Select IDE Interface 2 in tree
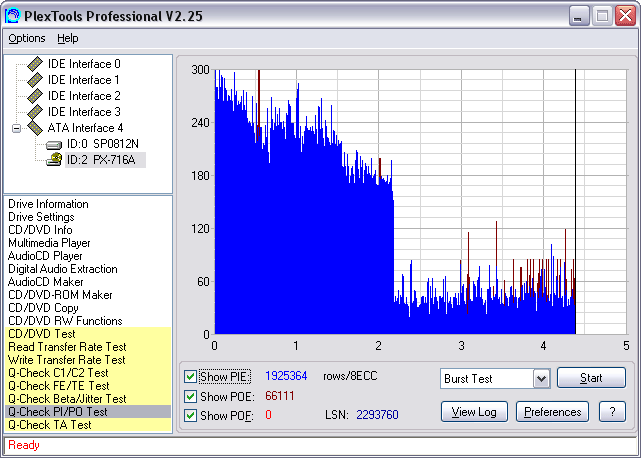Image resolution: width=641 pixels, height=458 pixels. pyautogui.click(x=84, y=96)
